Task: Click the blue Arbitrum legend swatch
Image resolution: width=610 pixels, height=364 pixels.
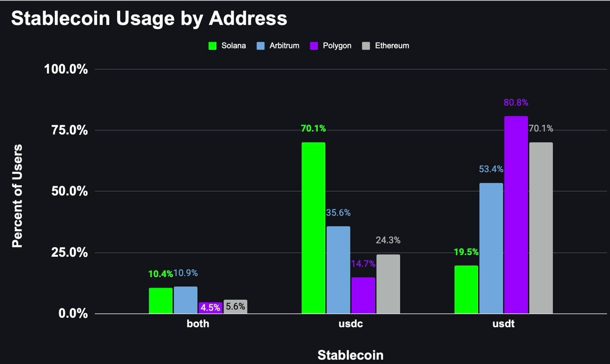Action: pos(260,46)
